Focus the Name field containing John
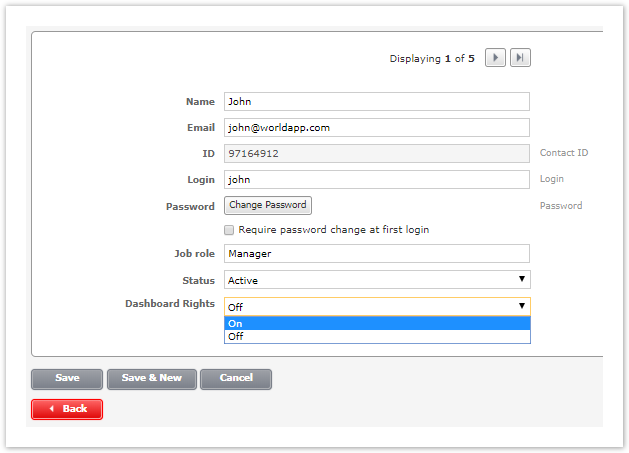629x453 pixels. 376,101
